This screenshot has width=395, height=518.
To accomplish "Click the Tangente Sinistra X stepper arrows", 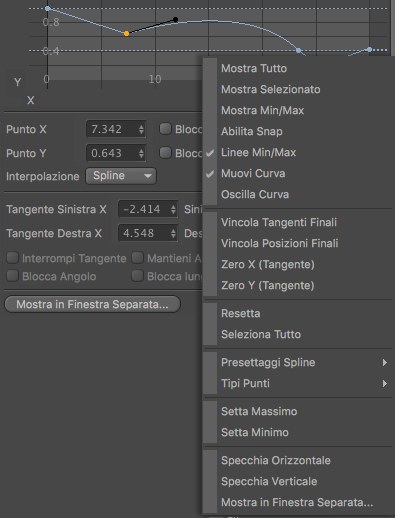I will click(173, 209).
